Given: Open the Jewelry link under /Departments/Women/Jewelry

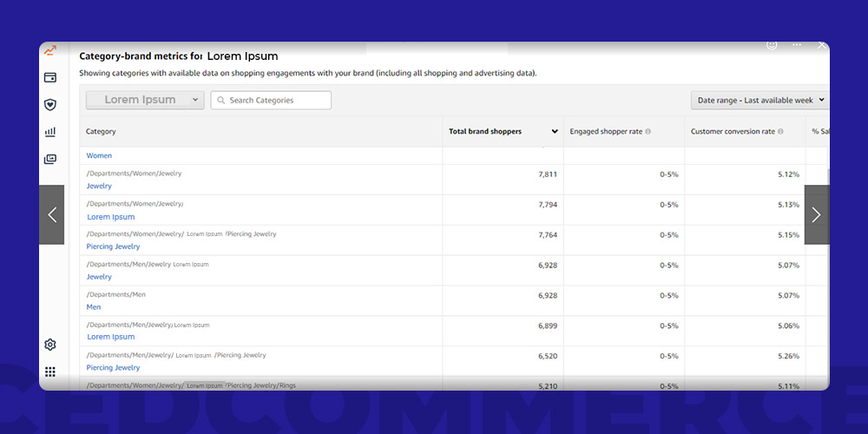Looking at the screenshot, I should pyautogui.click(x=99, y=186).
